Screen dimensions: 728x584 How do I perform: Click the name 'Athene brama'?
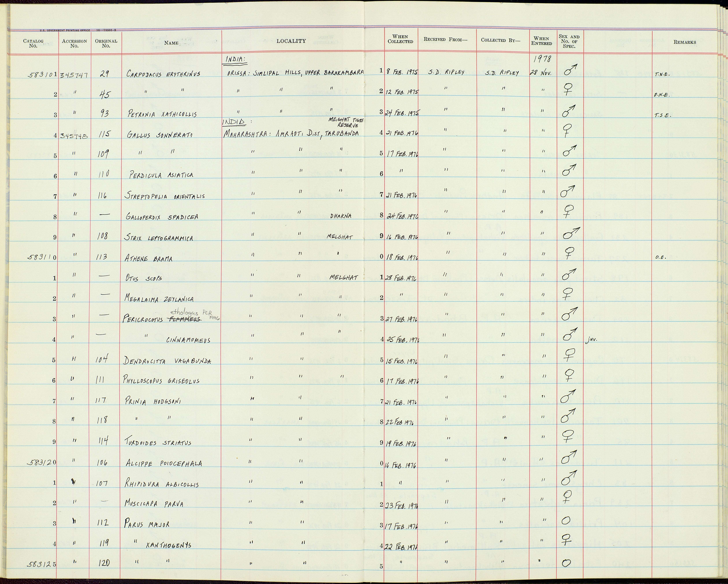(149, 259)
